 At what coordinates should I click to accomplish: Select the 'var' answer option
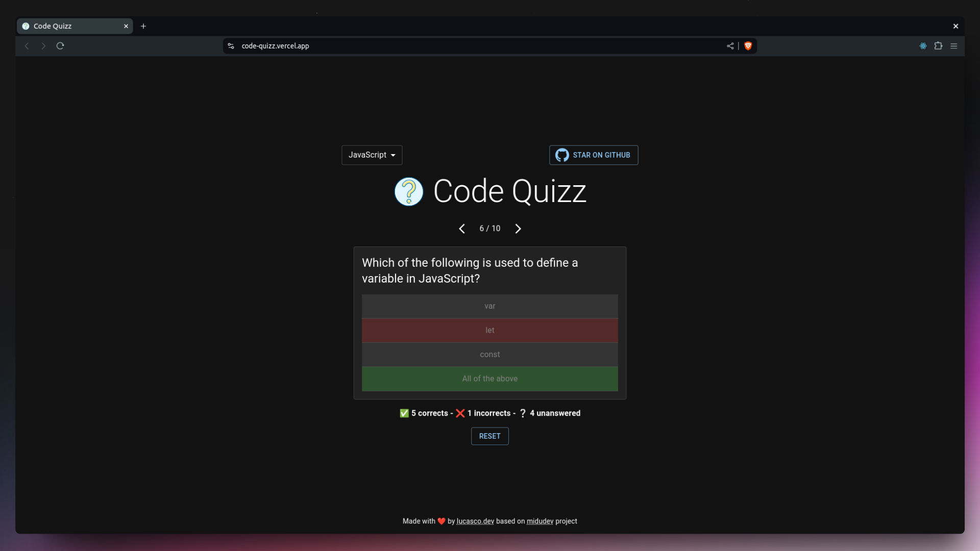[x=490, y=306]
